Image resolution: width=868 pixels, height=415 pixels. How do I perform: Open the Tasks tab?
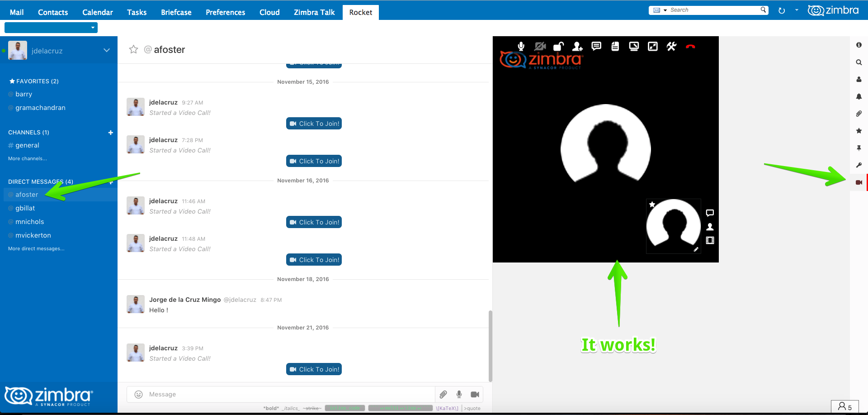click(137, 12)
